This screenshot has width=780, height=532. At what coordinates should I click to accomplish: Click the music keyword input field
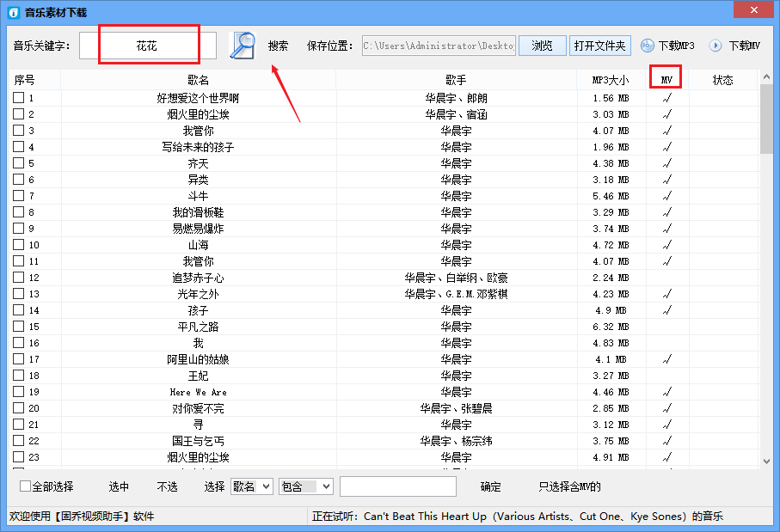point(148,46)
